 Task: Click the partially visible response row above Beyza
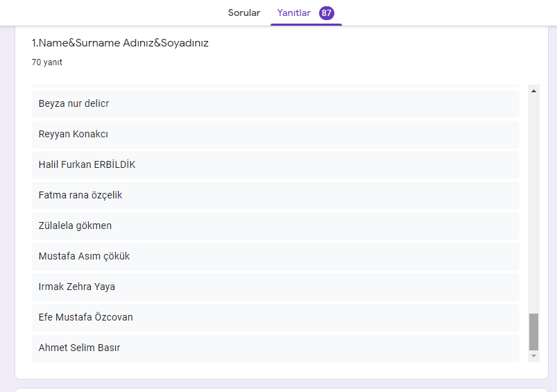pyautogui.click(x=275, y=86)
